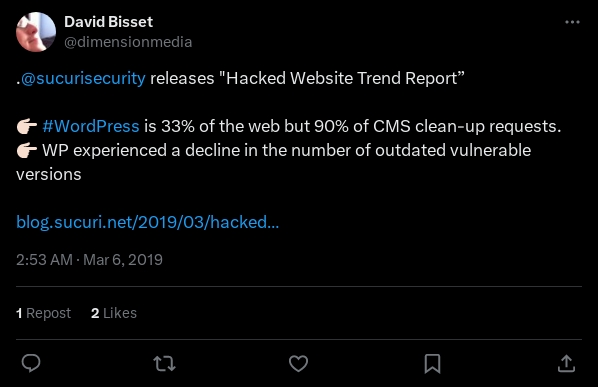Click the "90% of CMS clean-up requests" text
Screen dimensions: 598x387
pos(437,126)
